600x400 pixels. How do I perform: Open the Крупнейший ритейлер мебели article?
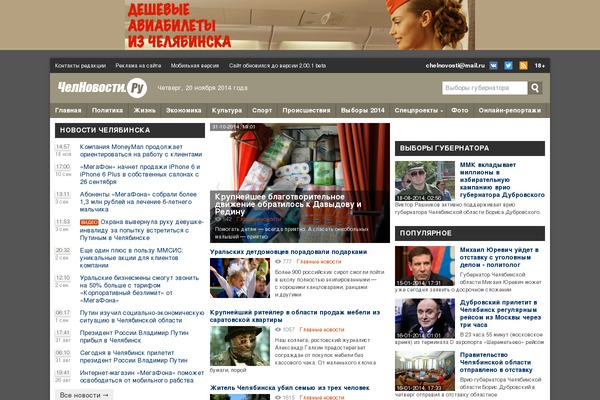295,316
